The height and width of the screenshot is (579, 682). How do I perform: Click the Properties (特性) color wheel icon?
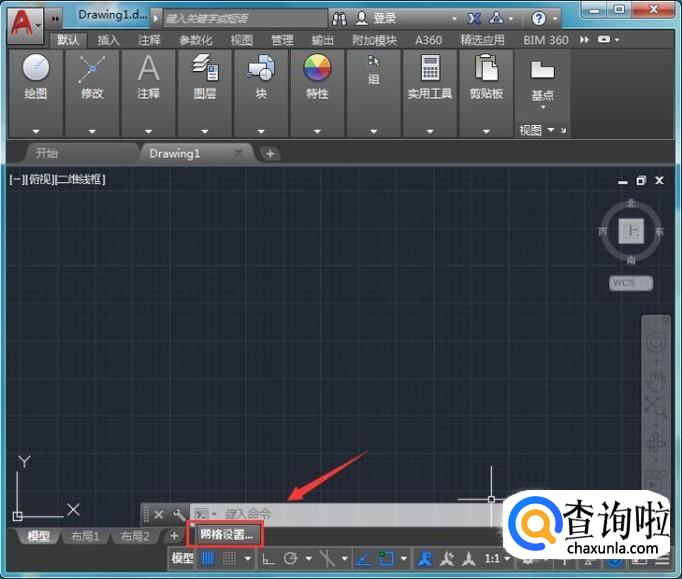(317, 67)
